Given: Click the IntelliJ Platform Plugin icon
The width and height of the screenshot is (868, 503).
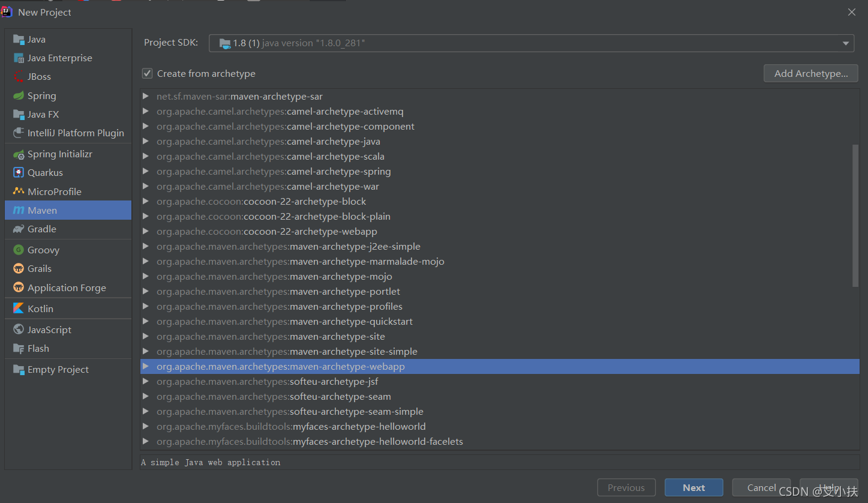Looking at the screenshot, I should click(x=19, y=133).
